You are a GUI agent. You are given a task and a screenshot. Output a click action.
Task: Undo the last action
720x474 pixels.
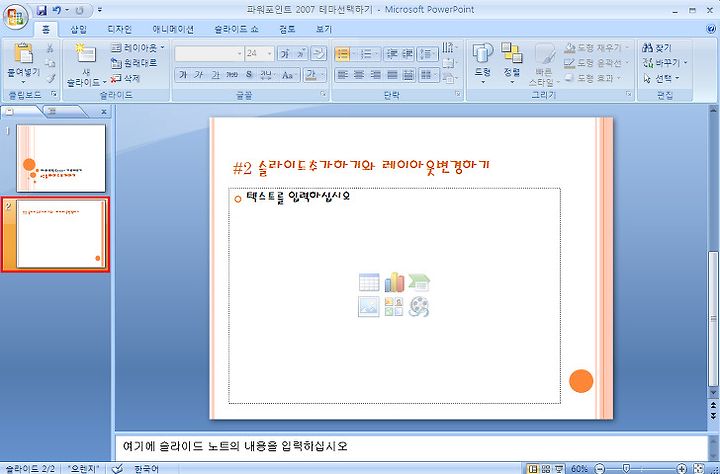pyautogui.click(x=57, y=10)
